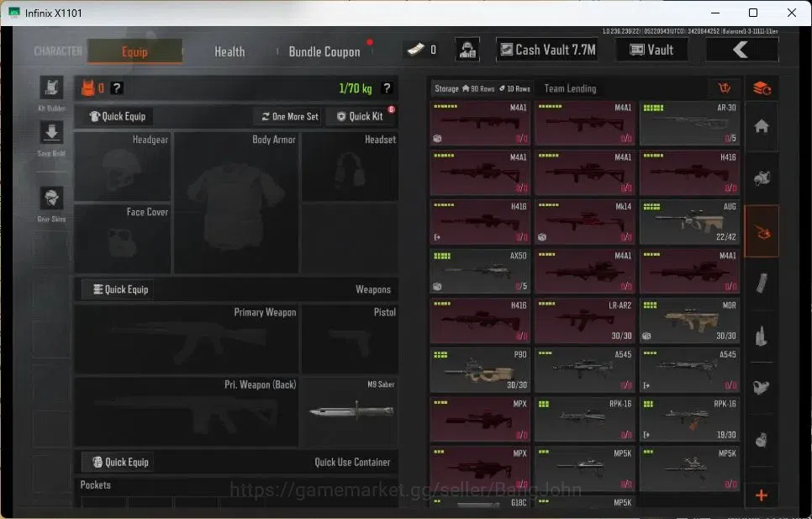Select the empty Body Armor slot

(x=236, y=203)
